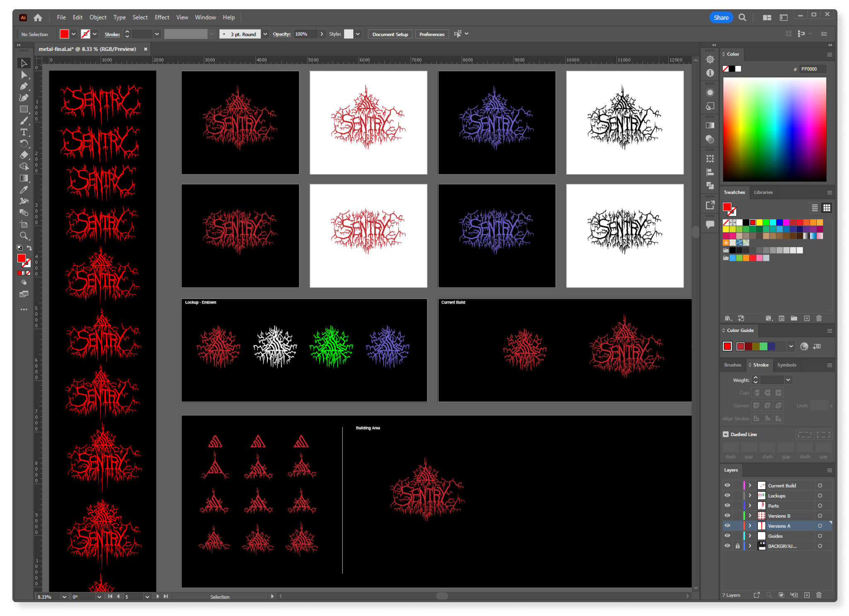The image size is (849, 616).
Task: Open the Effect menu
Action: pos(162,17)
